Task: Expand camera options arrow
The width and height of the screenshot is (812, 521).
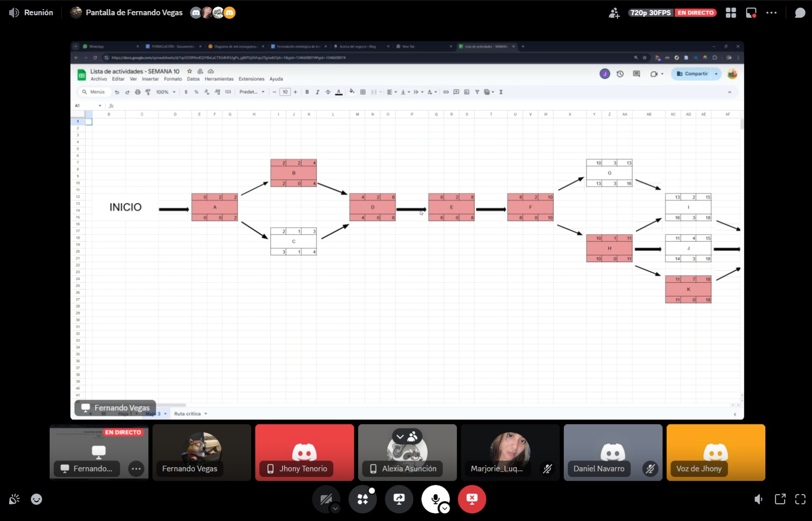Action: (335, 508)
